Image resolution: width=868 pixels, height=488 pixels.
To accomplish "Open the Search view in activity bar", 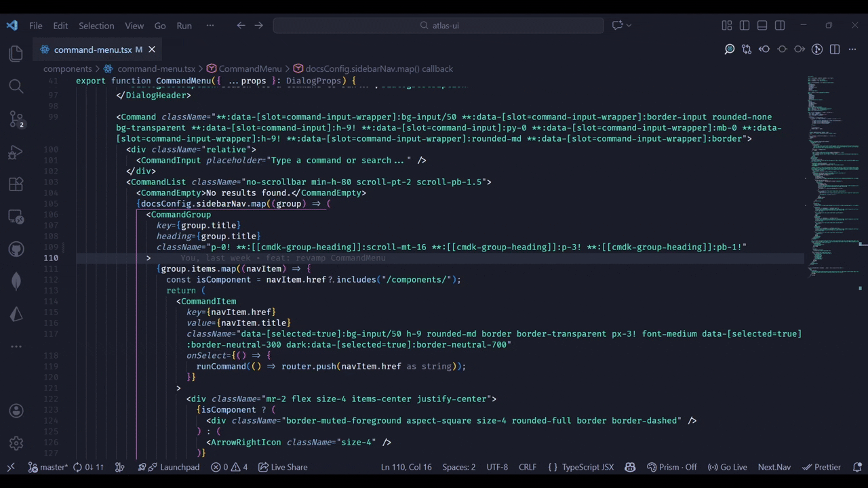I will [16, 86].
